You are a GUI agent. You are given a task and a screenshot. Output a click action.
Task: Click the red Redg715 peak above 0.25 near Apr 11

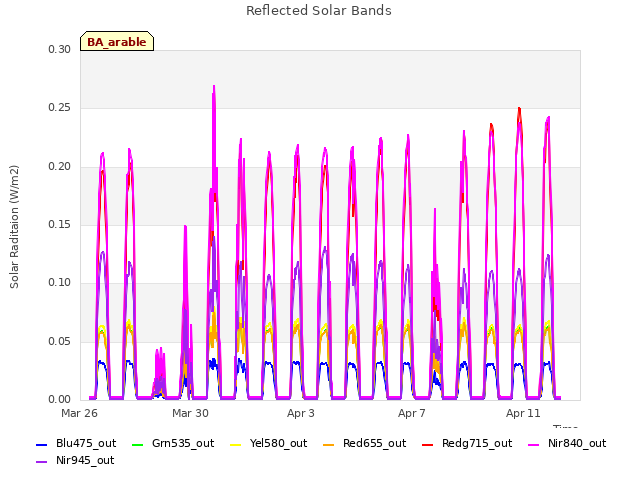(x=519, y=109)
